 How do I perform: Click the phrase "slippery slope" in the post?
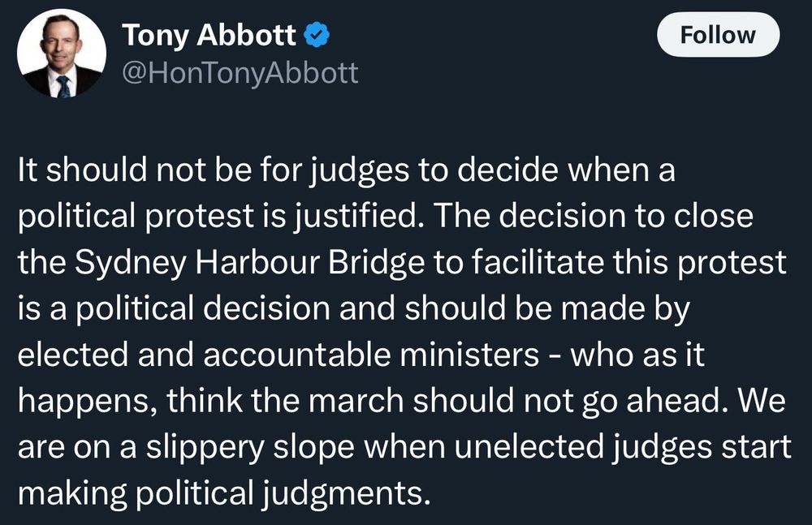pos(249,447)
